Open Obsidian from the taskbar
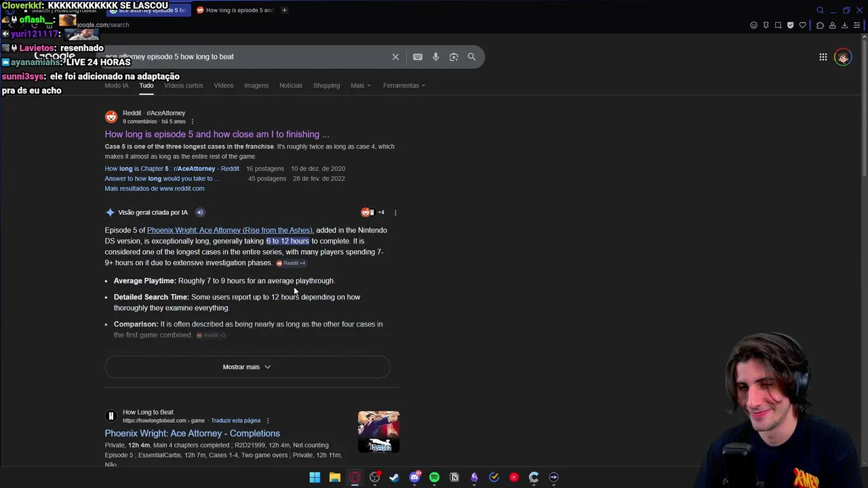The height and width of the screenshot is (488, 868). click(474, 477)
